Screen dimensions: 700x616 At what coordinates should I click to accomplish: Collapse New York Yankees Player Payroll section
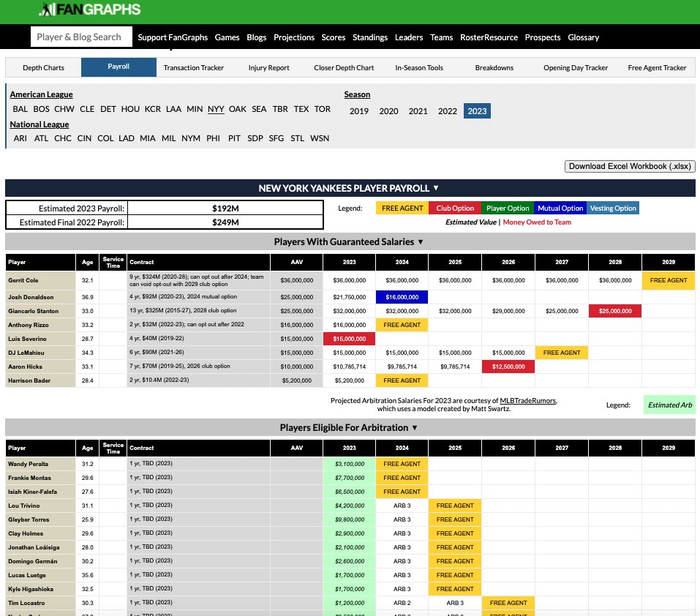point(349,188)
